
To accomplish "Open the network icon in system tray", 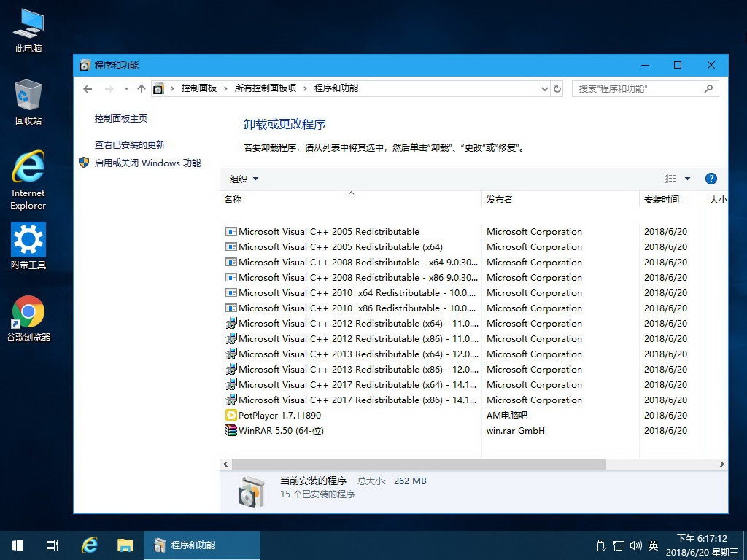I will (619, 545).
